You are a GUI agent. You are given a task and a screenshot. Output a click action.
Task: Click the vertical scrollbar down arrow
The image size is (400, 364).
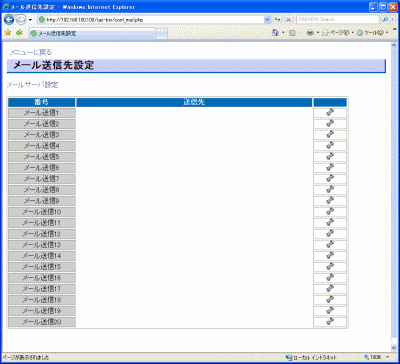pos(394,347)
